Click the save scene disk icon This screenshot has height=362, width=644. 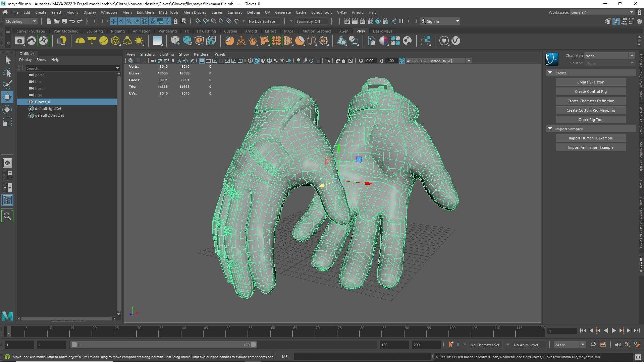64,21
